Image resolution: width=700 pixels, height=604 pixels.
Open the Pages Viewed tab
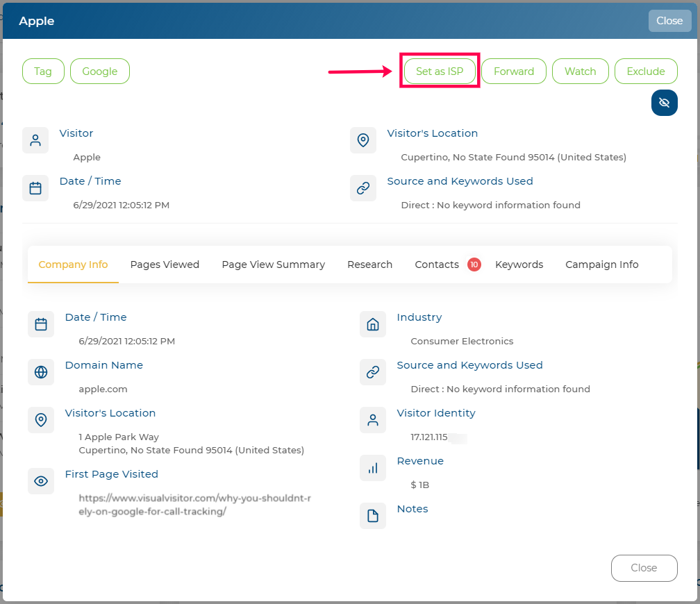click(x=165, y=265)
